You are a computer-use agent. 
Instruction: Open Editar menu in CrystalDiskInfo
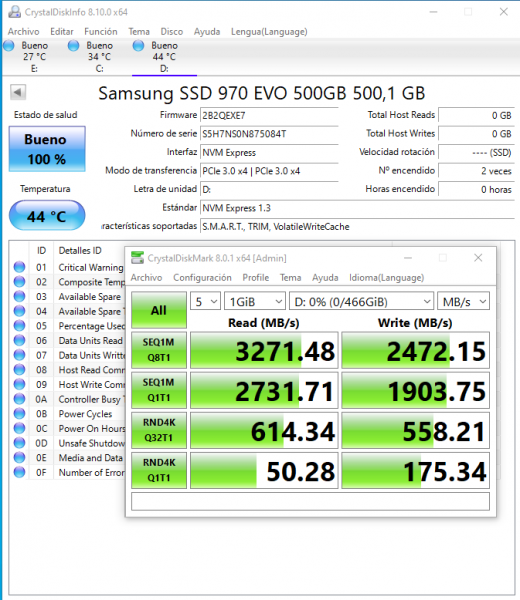click(x=62, y=31)
